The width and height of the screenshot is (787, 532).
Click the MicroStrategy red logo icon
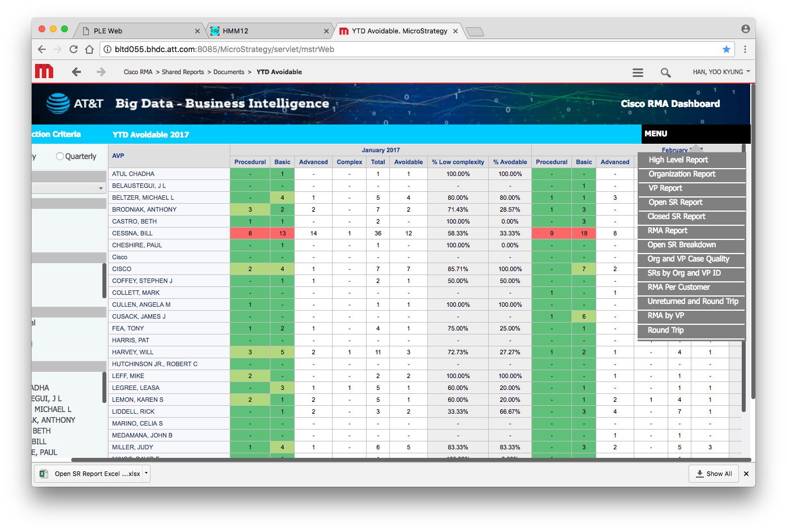click(44, 71)
